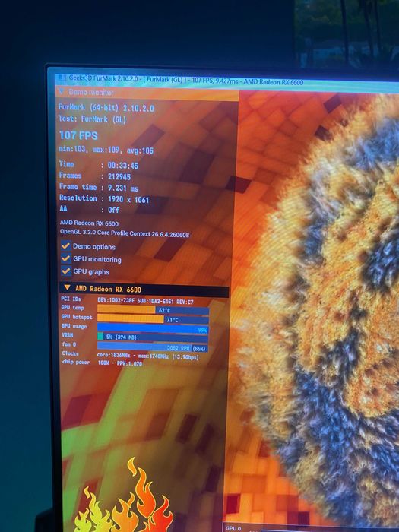Click the GPU temp 62°C bar

153,310
